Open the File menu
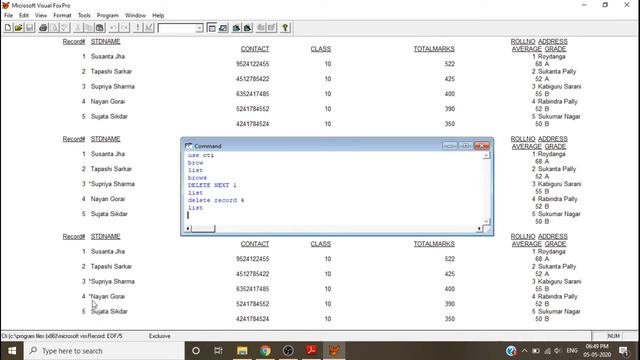 tap(9, 16)
